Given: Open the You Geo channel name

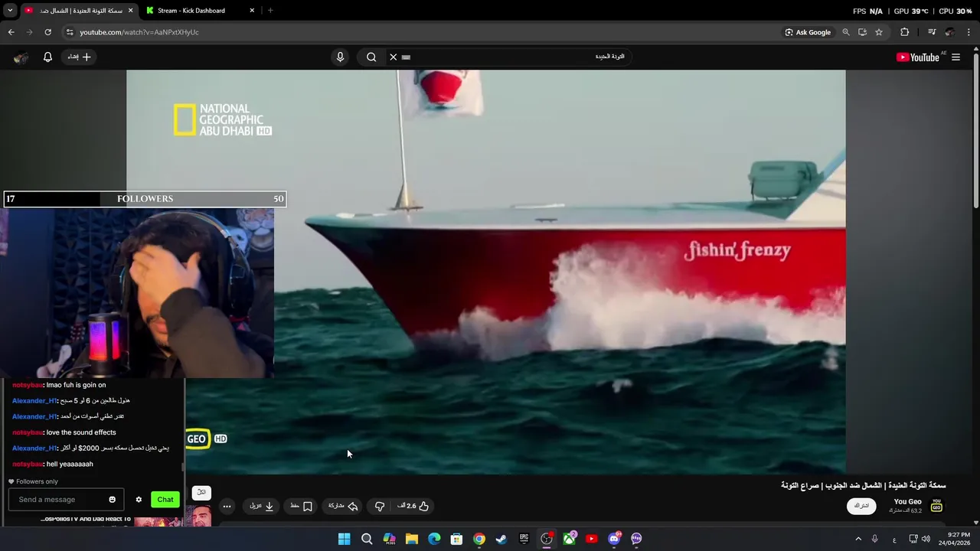Looking at the screenshot, I should click(x=907, y=502).
